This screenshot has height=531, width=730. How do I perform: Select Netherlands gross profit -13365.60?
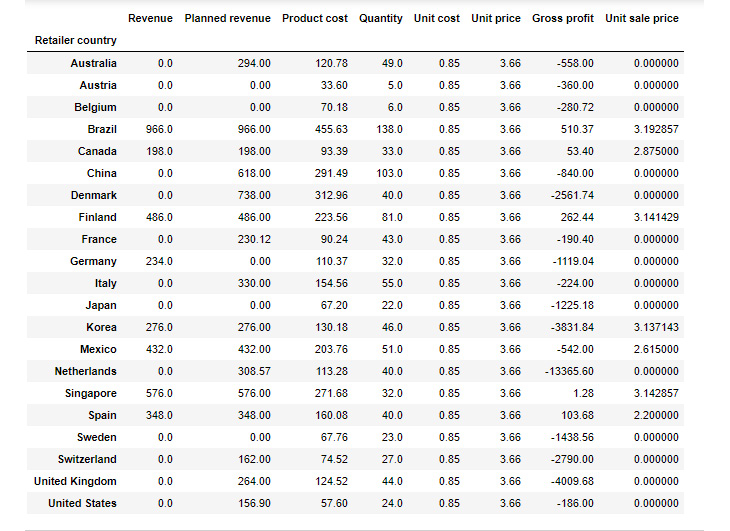[x=564, y=371]
